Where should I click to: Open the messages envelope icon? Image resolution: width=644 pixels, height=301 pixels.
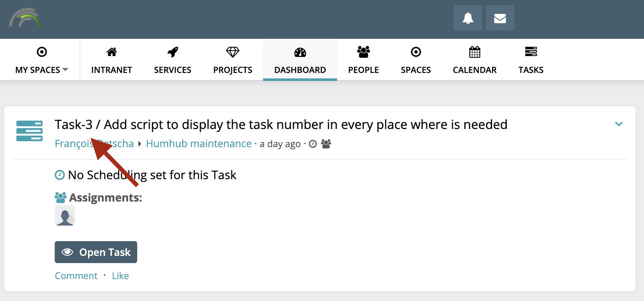[x=500, y=18]
